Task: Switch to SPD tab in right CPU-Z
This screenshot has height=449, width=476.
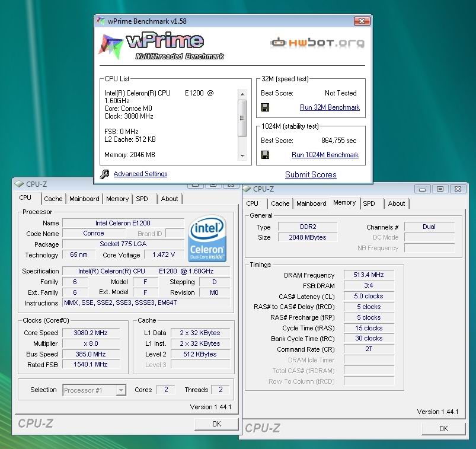Action: (x=369, y=203)
